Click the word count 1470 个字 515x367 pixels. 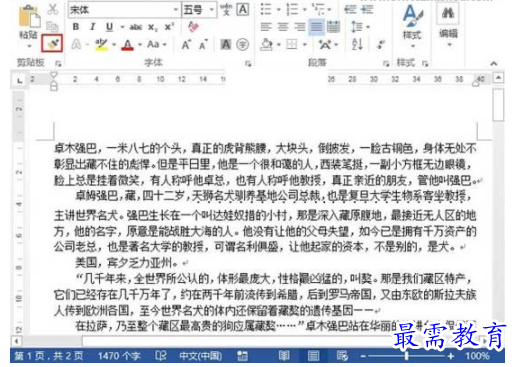119,356
